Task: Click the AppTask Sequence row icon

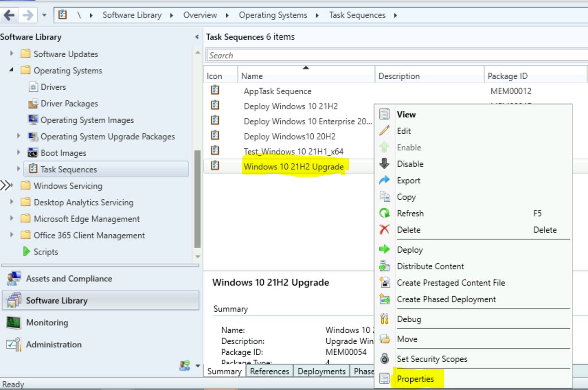Action: click(215, 91)
